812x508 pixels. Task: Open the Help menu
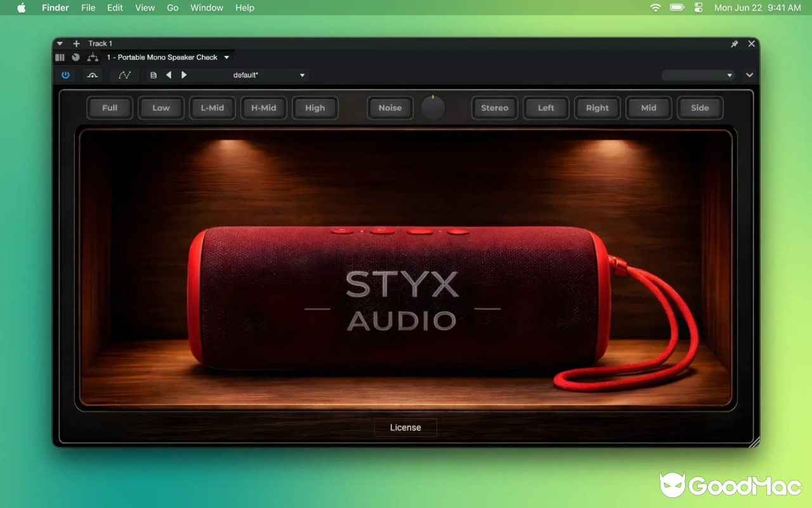245,8
